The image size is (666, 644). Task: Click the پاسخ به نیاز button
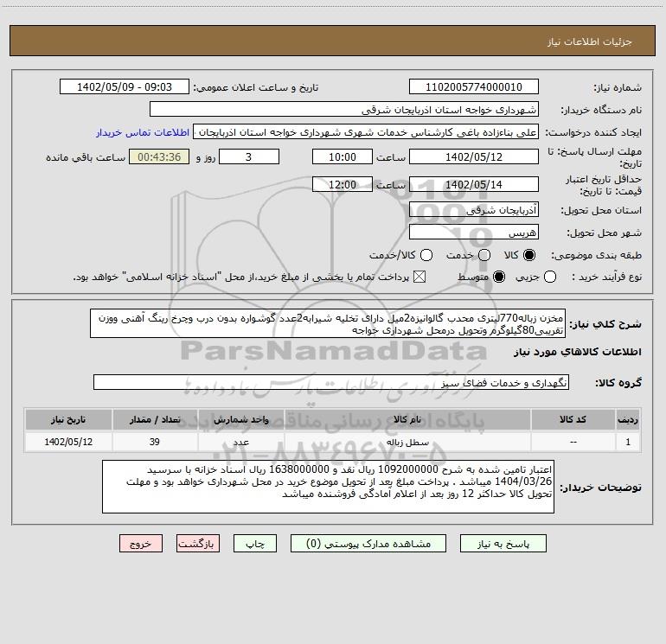pyautogui.click(x=503, y=544)
